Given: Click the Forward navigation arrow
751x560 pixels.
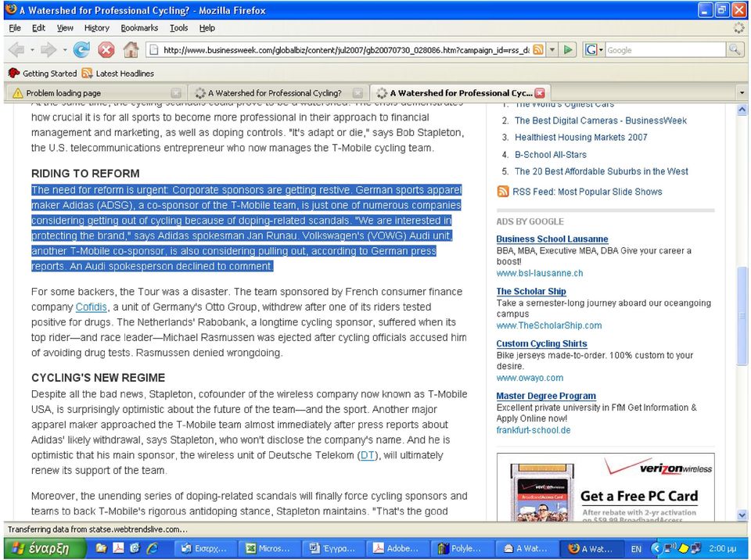Looking at the screenshot, I should tap(49, 49).
